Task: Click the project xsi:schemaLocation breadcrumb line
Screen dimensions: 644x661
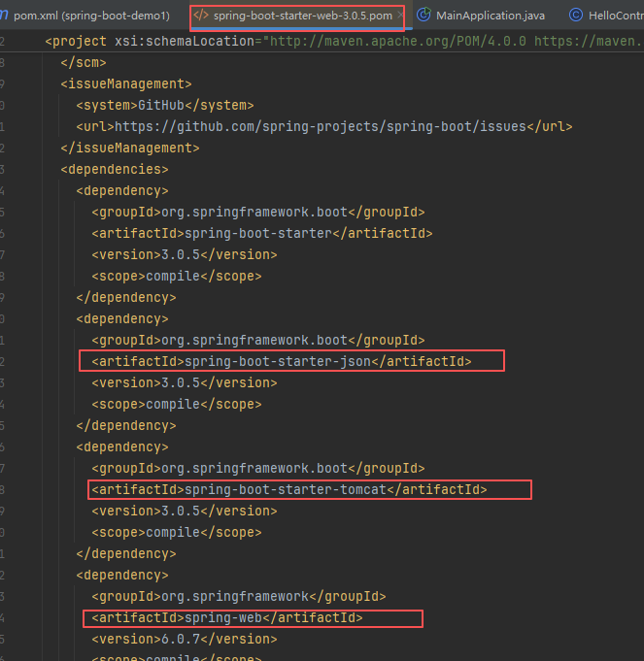Action: 344,42
